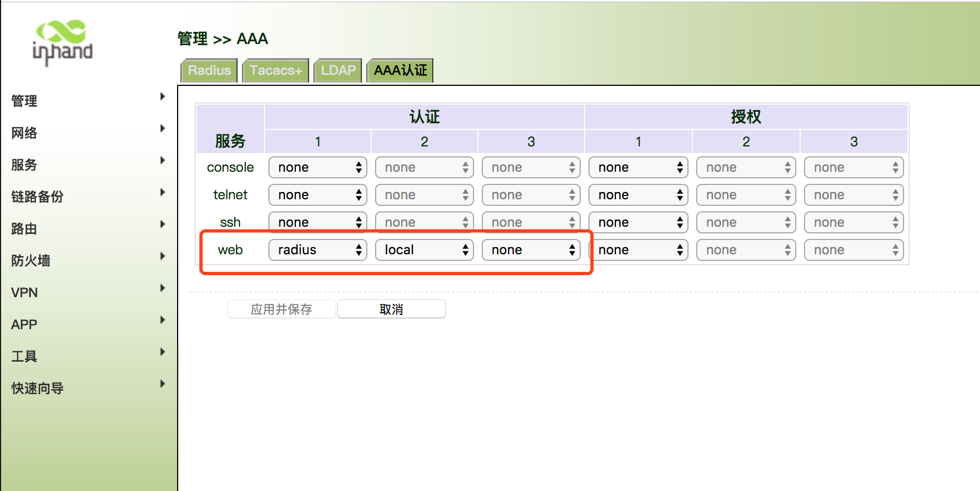980x491 pixels.
Task: Switch to the Tacacs+ tab
Action: [276, 70]
